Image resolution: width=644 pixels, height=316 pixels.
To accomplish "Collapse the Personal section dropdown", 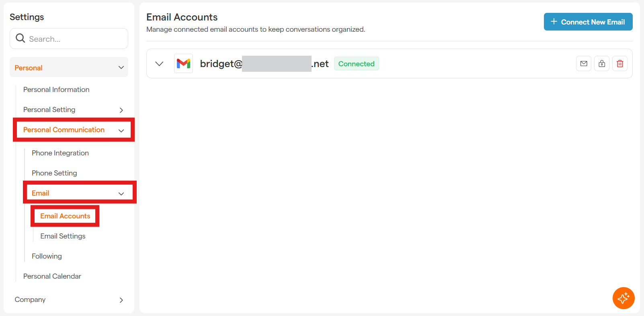I will [x=121, y=67].
